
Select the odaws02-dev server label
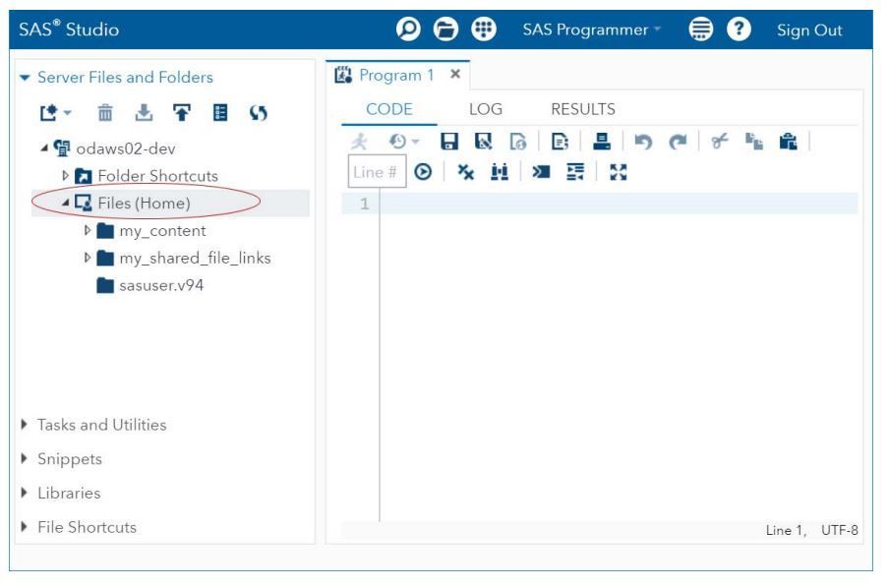(x=126, y=148)
